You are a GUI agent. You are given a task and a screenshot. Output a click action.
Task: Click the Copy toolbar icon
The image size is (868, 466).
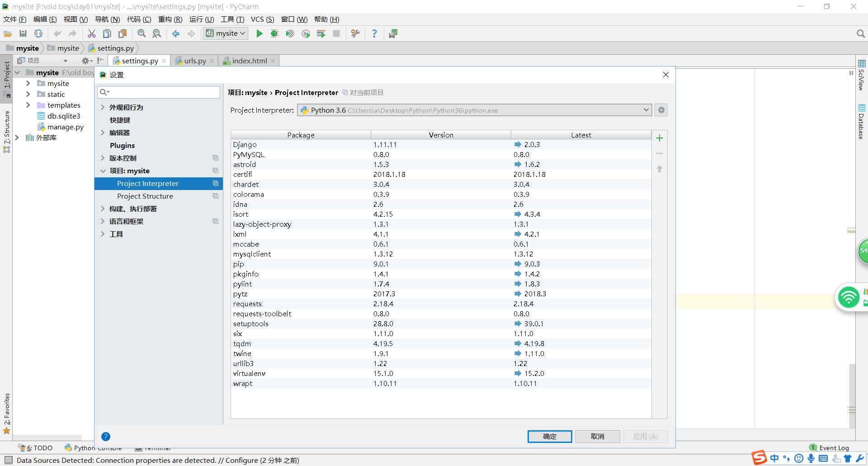[x=107, y=33]
